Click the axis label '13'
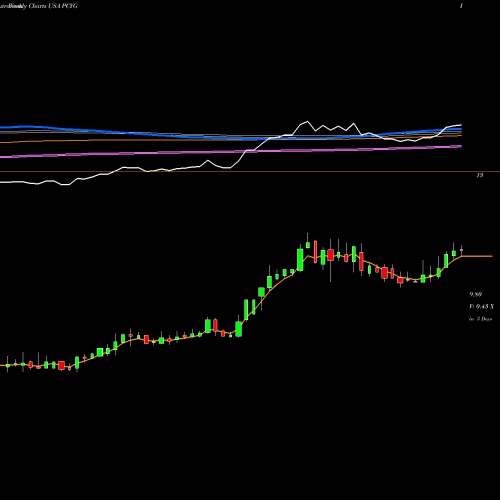The image size is (500, 500). (x=480, y=175)
